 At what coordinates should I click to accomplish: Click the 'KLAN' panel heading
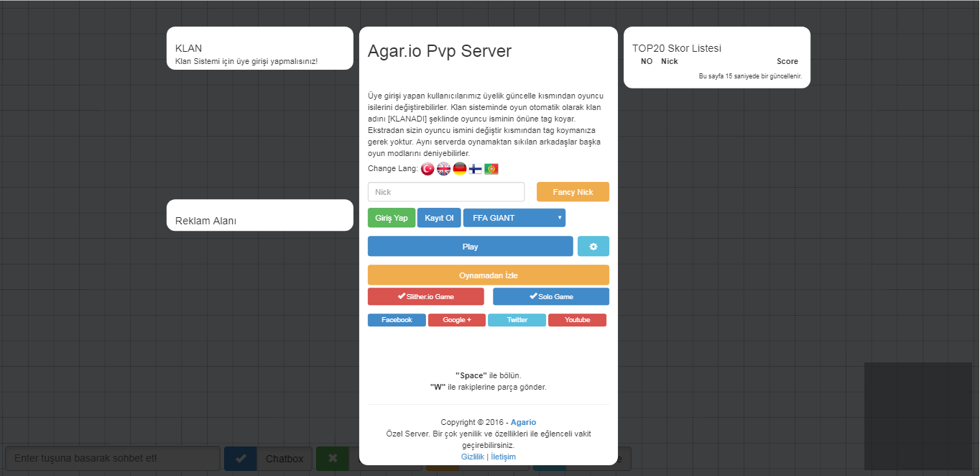(188, 48)
